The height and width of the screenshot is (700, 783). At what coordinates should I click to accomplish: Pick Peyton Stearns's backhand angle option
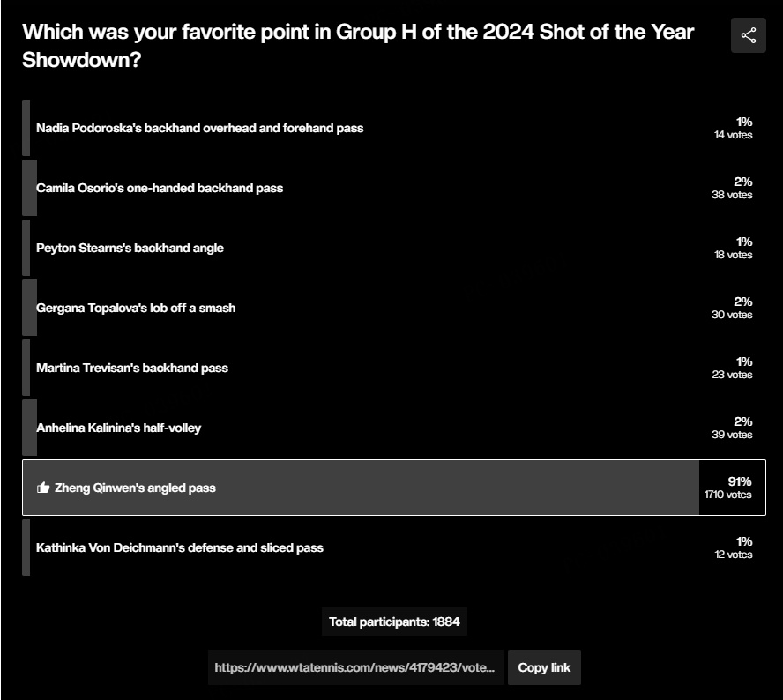click(x=394, y=248)
